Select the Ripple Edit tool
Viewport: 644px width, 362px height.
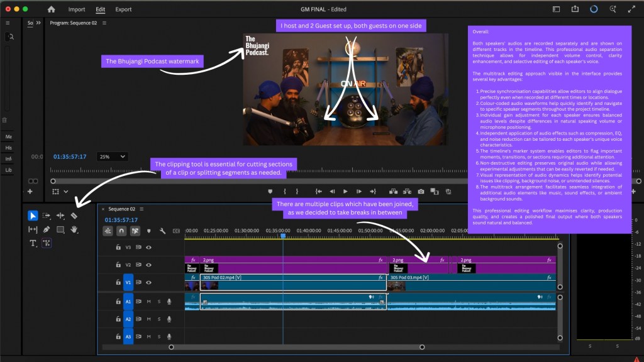(60, 216)
